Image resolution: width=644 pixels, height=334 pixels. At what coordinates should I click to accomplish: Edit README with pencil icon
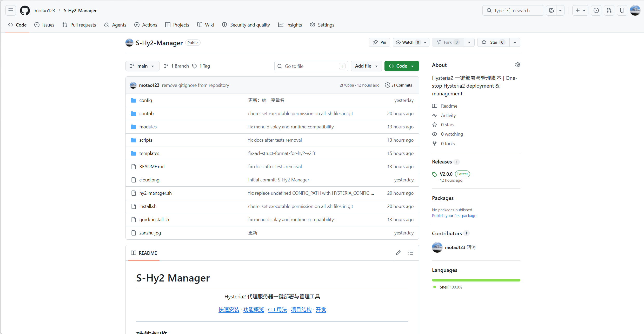pos(398,253)
